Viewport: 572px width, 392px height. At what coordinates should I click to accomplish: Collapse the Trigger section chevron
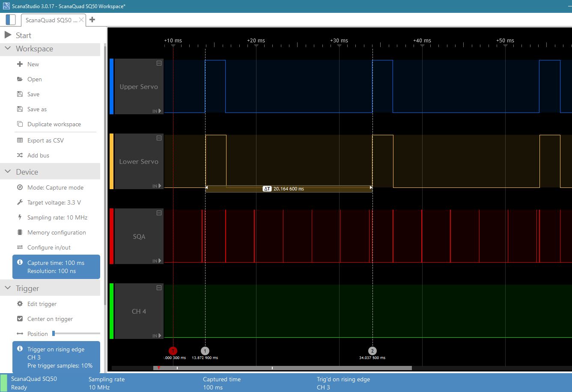coord(7,288)
